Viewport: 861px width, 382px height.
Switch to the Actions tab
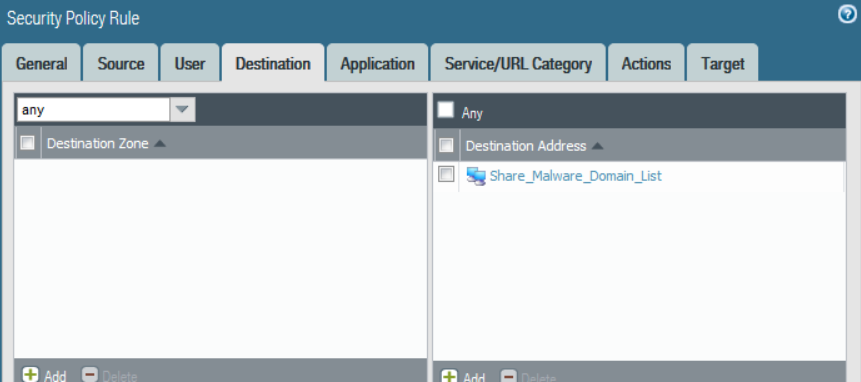pyautogui.click(x=646, y=63)
